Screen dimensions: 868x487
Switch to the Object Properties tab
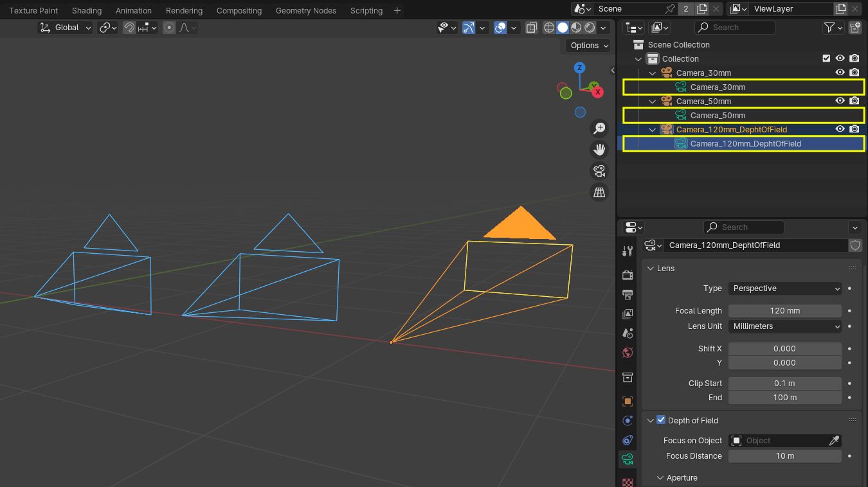pyautogui.click(x=627, y=401)
